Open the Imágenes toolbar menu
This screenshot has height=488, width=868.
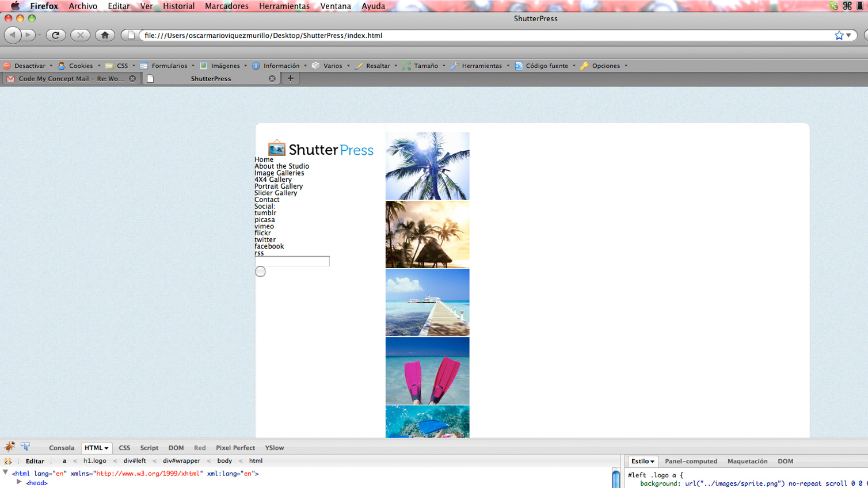coord(223,66)
